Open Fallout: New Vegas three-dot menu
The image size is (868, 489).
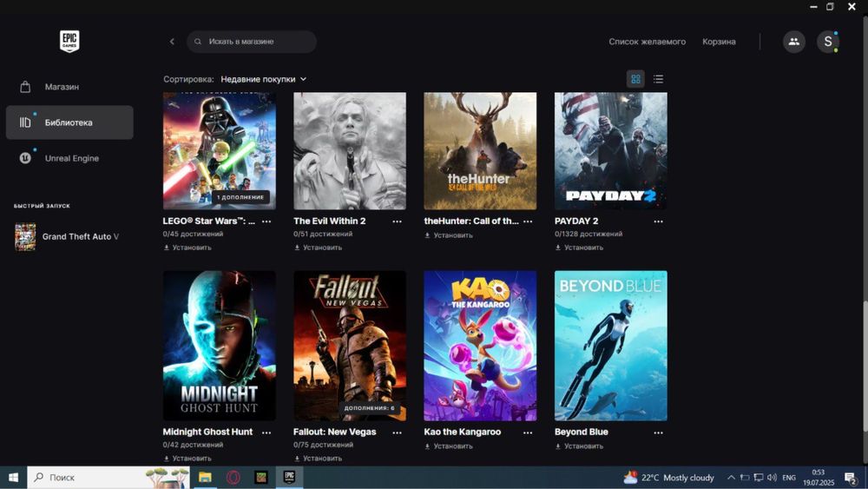click(x=398, y=433)
